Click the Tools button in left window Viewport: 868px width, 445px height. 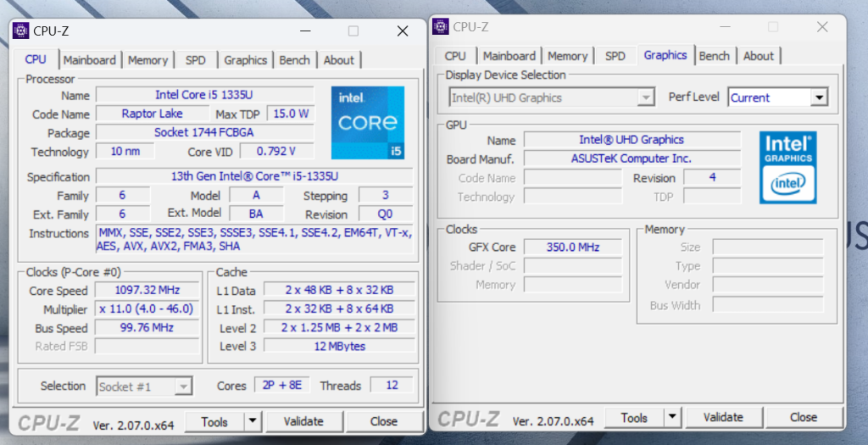(x=214, y=421)
